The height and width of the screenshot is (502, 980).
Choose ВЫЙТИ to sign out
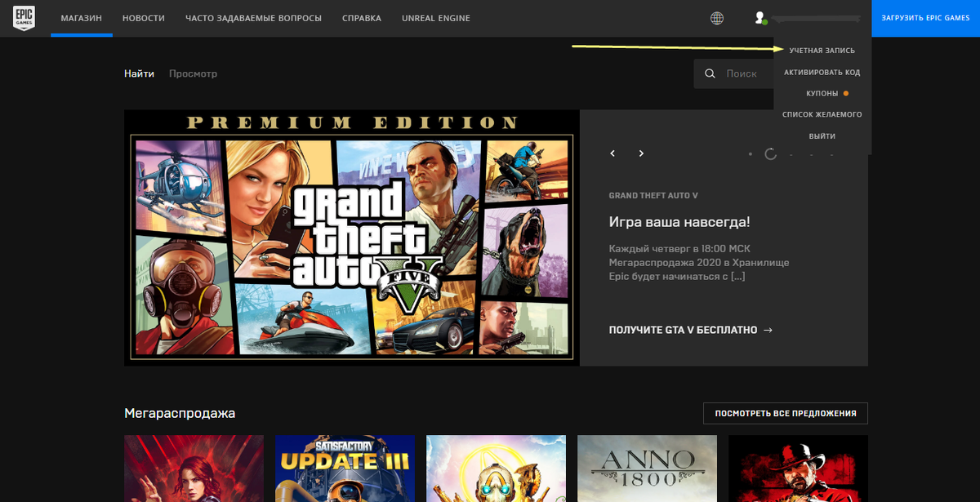point(822,136)
